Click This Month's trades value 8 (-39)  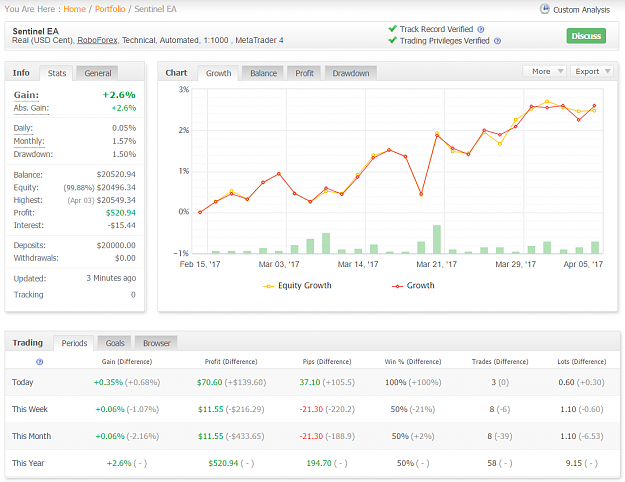pos(499,436)
